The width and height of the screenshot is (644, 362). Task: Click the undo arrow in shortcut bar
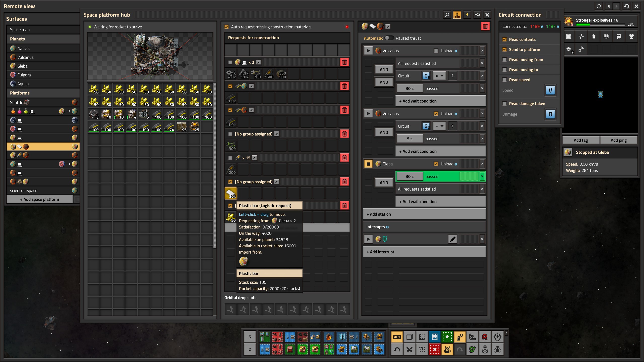click(x=397, y=349)
